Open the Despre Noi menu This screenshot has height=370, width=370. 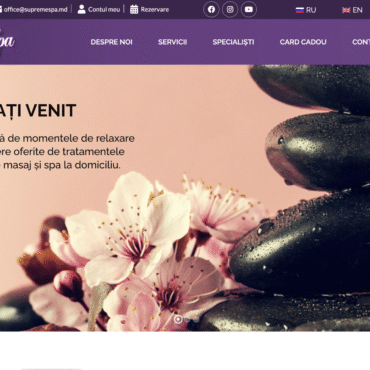coord(111,42)
